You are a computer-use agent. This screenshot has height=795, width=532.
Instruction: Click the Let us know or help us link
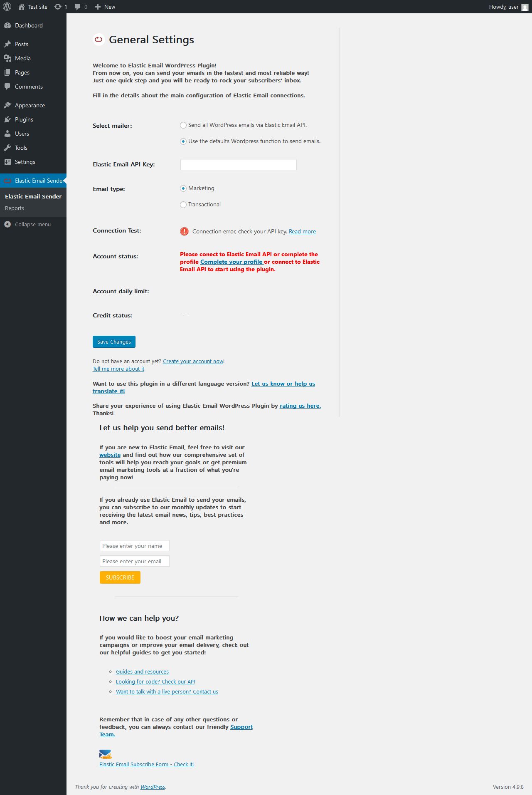pos(283,384)
